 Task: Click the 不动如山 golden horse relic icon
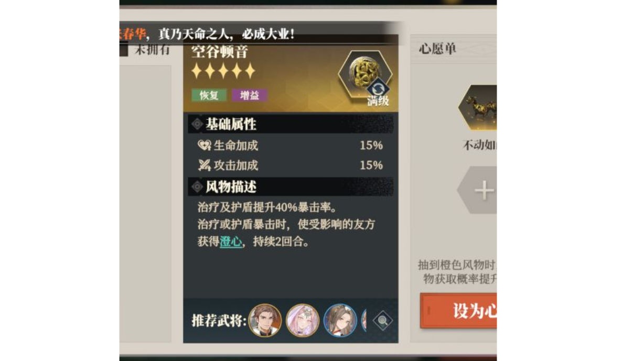click(478, 108)
